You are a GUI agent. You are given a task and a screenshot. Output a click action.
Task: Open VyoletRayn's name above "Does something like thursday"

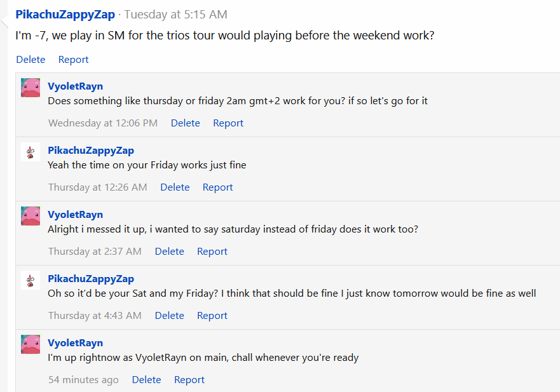pos(75,86)
